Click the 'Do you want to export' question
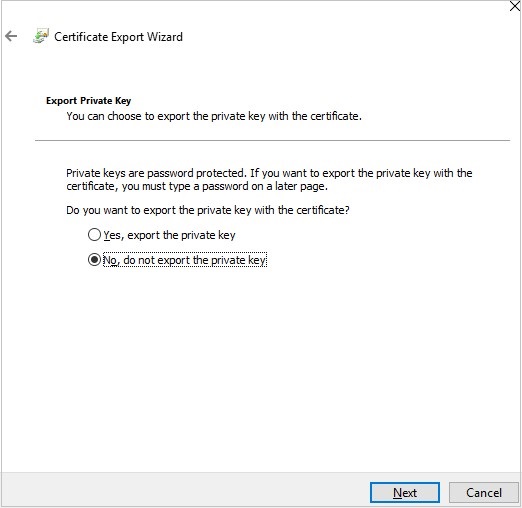Viewport: 522px width, 508px height. 208,210
